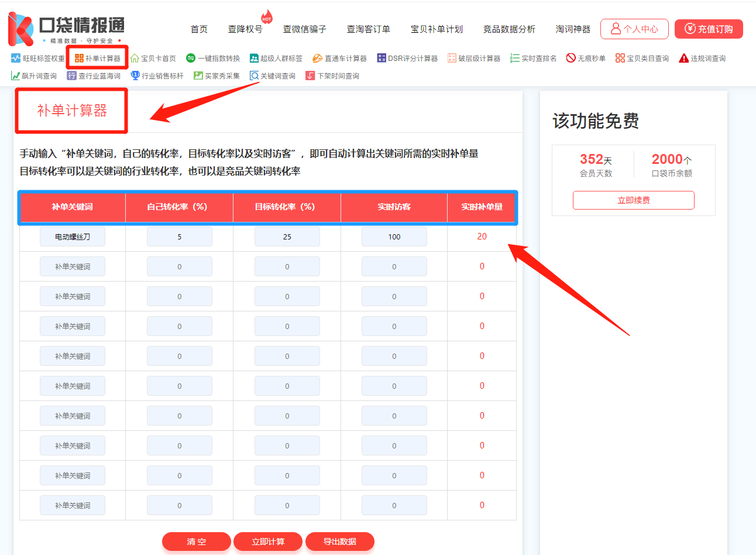Click the DSR评分计算器 calculator icon
Screen dimensions: 756x555
(x=382, y=58)
